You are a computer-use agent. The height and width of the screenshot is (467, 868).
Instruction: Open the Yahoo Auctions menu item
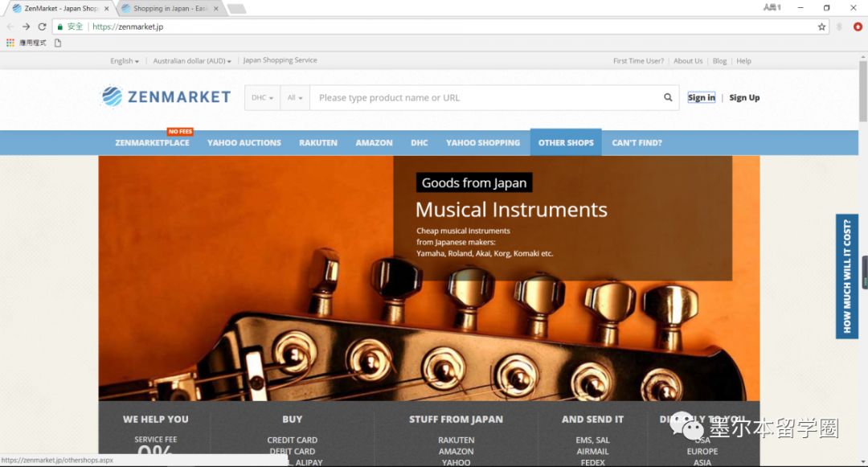point(244,143)
